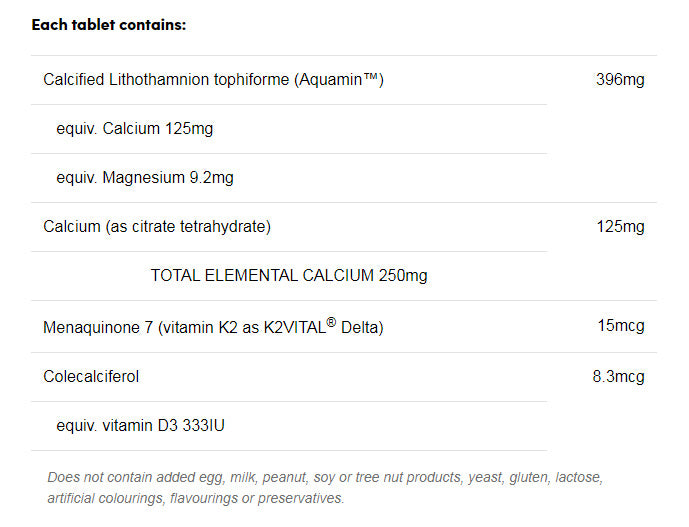Viewport: 689px width, 527px height.
Task: Click 'equiv. Calcium 125mg' row
Action: [x=135, y=129]
